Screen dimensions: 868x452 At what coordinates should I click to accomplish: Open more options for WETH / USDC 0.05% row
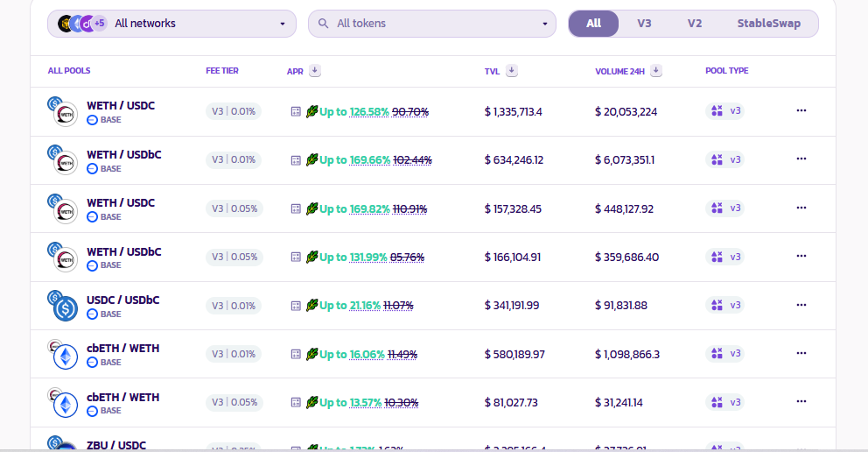801,208
